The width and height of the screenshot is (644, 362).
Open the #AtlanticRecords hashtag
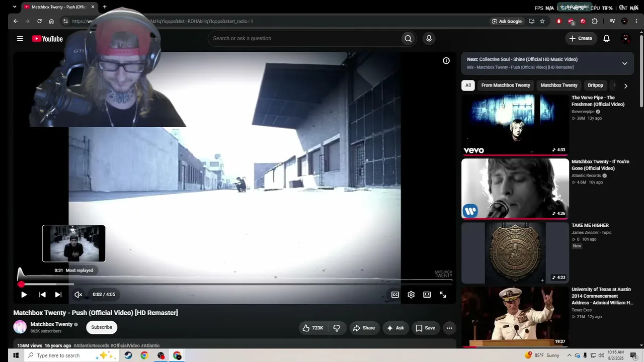click(x=91, y=345)
